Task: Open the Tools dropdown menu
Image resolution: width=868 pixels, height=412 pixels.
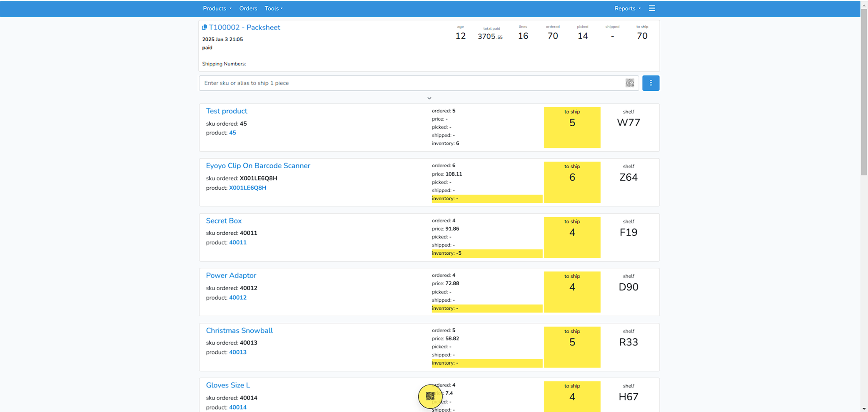Action: [x=273, y=8]
